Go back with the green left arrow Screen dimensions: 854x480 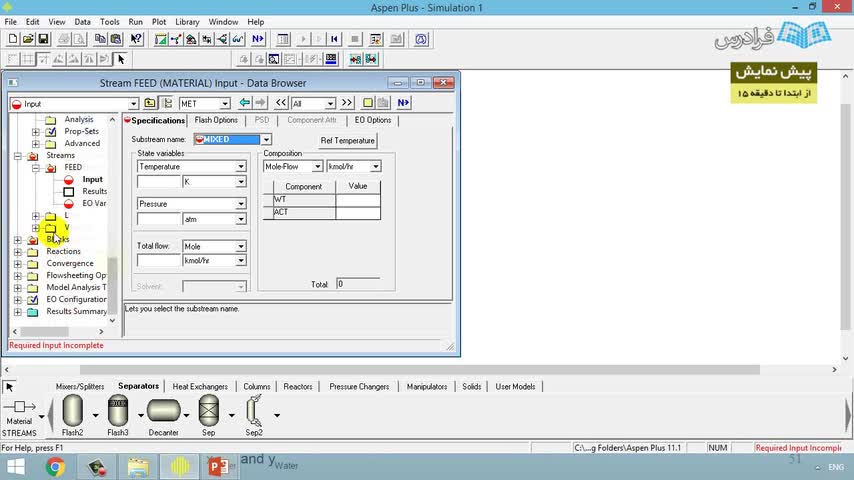tap(245, 103)
